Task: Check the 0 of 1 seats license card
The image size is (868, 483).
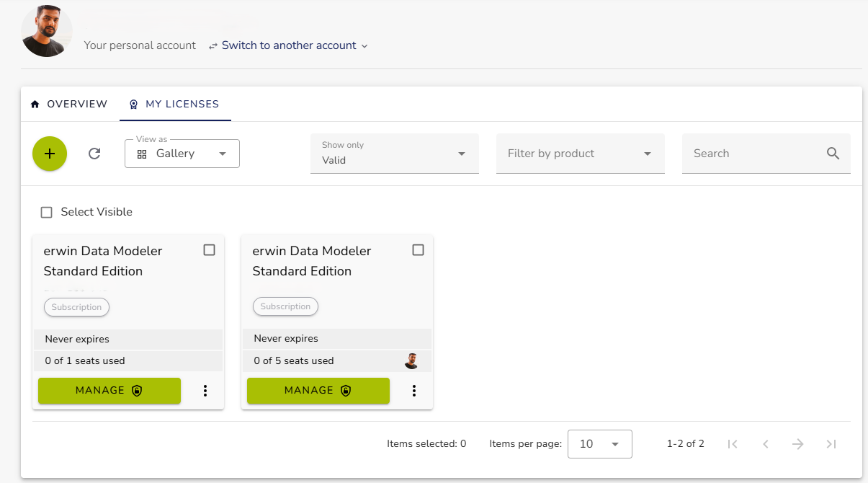Action: pyautogui.click(x=209, y=250)
